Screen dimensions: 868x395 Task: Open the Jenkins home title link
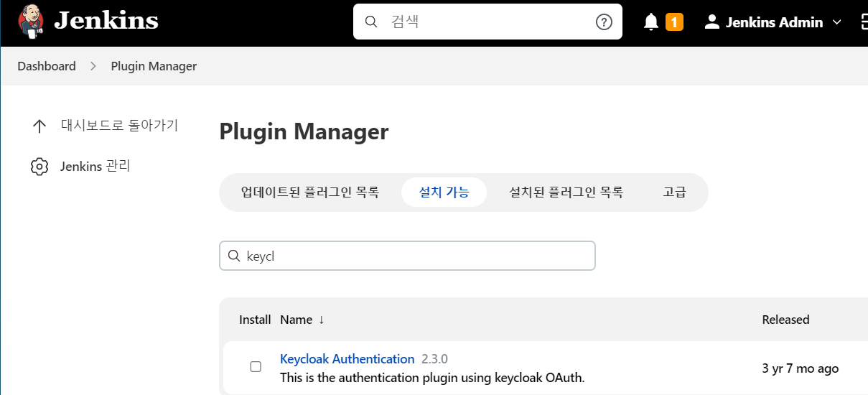click(x=106, y=21)
